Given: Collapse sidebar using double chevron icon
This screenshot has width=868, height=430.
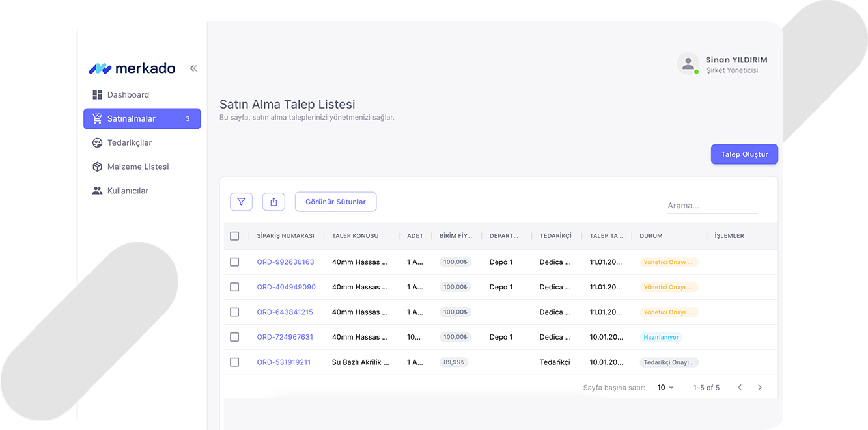Looking at the screenshot, I should [193, 68].
